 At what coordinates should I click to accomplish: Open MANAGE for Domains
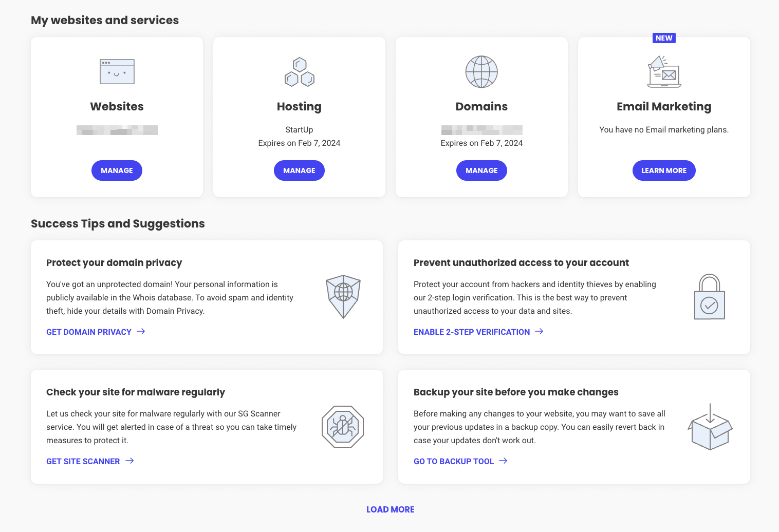[481, 170]
